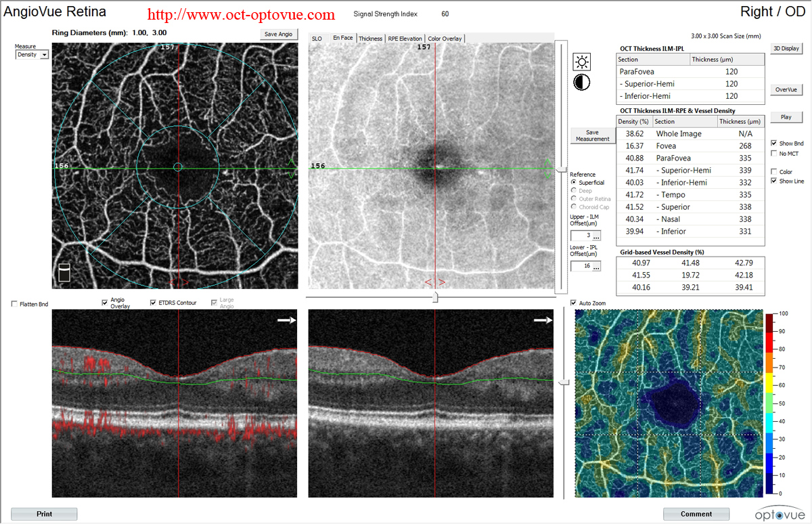Image resolution: width=812 pixels, height=524 pixels.
Task: Select the En Face tab
Action: coord(342,38)
